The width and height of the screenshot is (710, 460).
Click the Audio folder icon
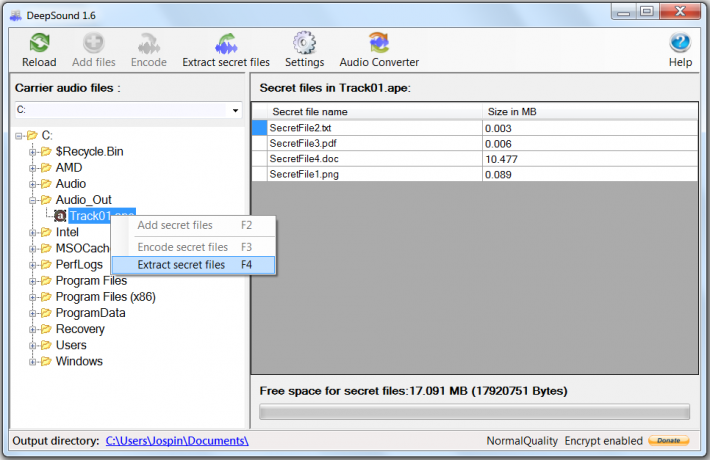[x=46, y=184]
